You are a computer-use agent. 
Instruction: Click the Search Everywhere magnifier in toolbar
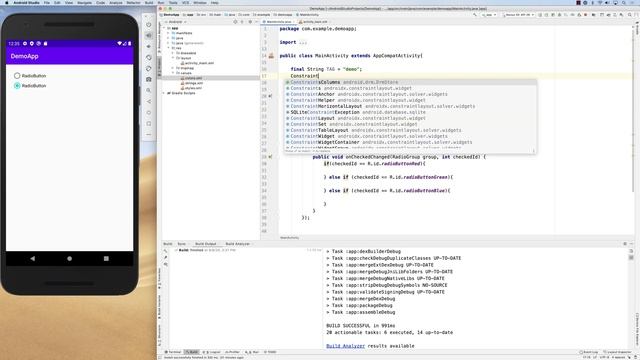[629, 15]
